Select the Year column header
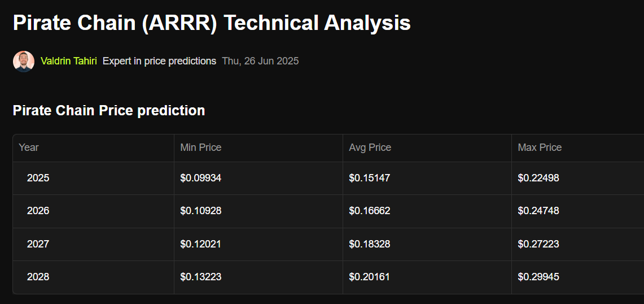Screen dimensions: 644x304 (29, 147)
